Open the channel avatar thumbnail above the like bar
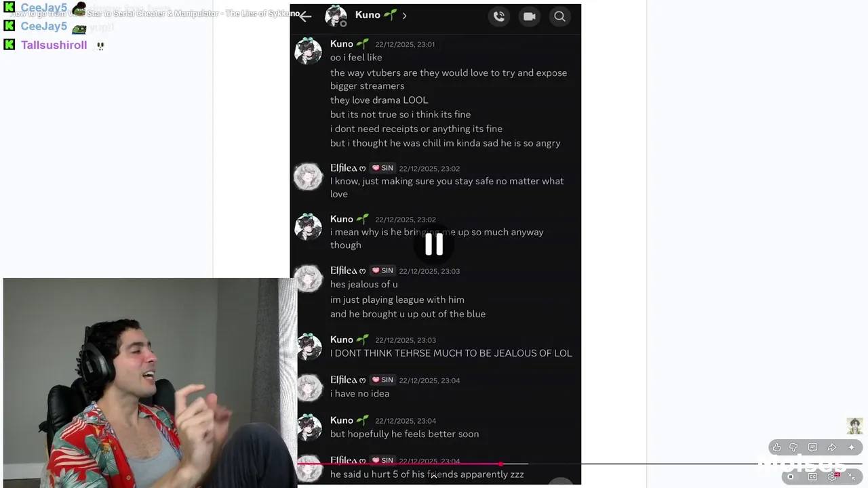The width and height of the screenshot is (868, 488). coord(854,426)
